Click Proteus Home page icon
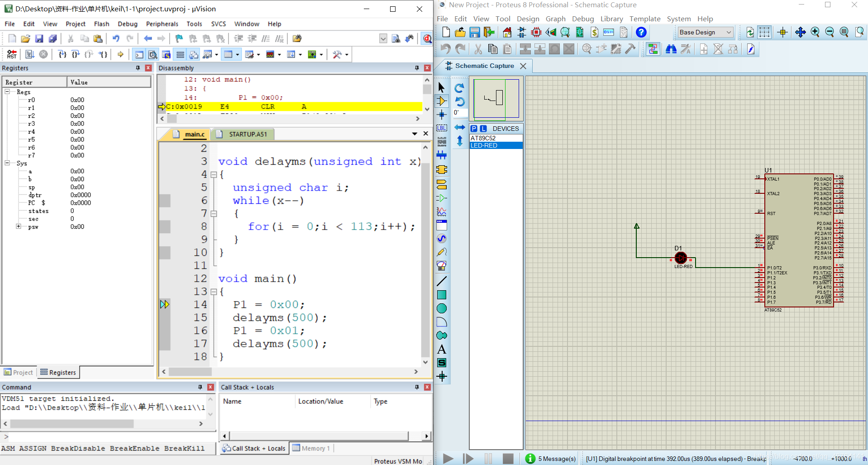Screen dimensions: 868x465 click(x=507, y=32)
